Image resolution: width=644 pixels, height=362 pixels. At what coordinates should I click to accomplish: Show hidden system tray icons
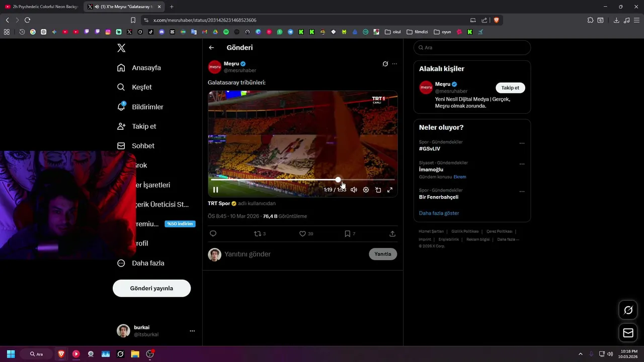(x=580, y=354)
